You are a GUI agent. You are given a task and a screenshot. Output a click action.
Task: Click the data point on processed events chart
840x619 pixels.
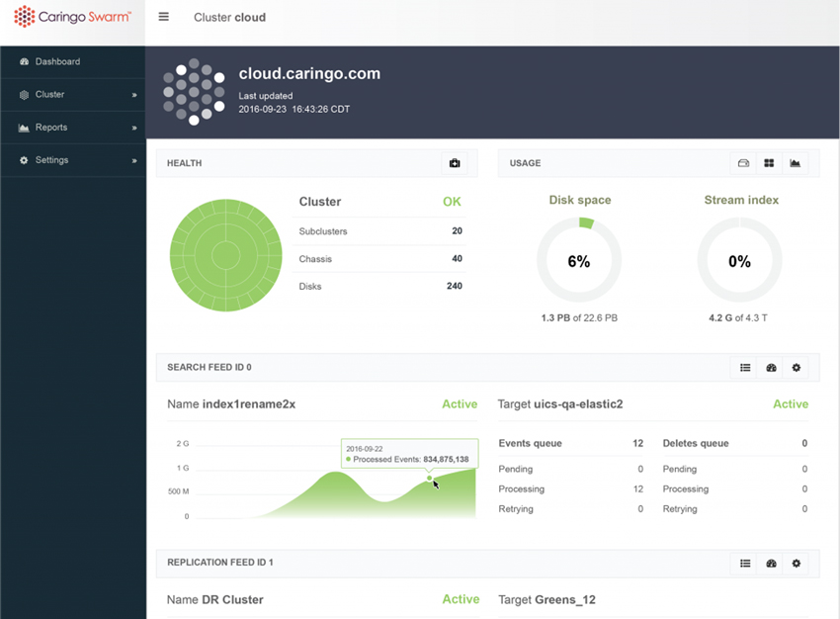(429, 478)
